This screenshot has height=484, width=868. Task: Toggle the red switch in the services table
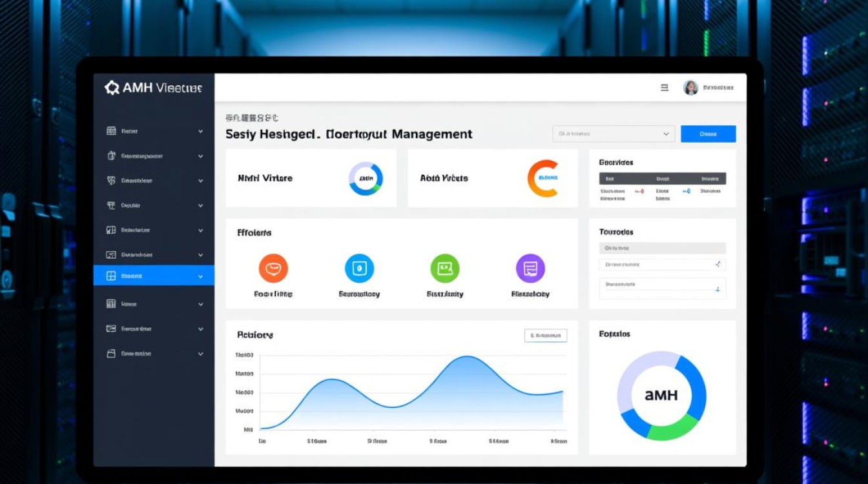639,191
